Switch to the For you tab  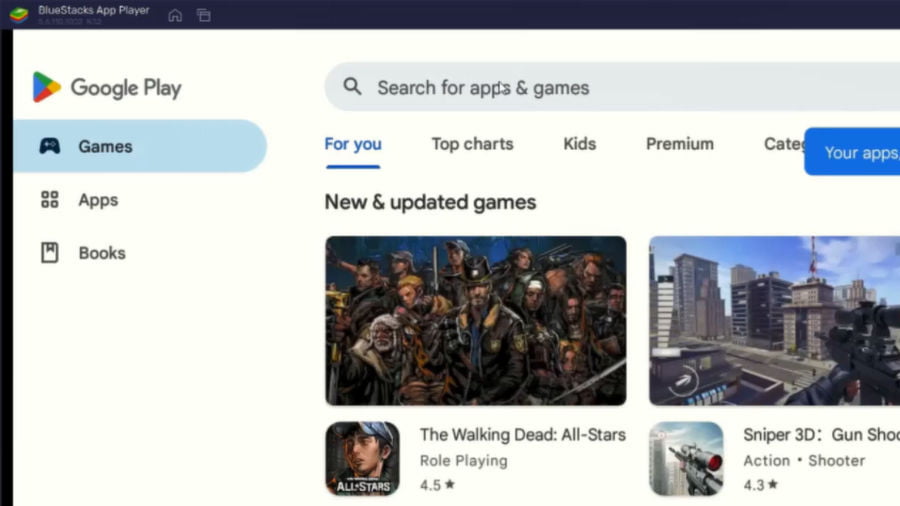pyautogui.click(x=353, y=144)
